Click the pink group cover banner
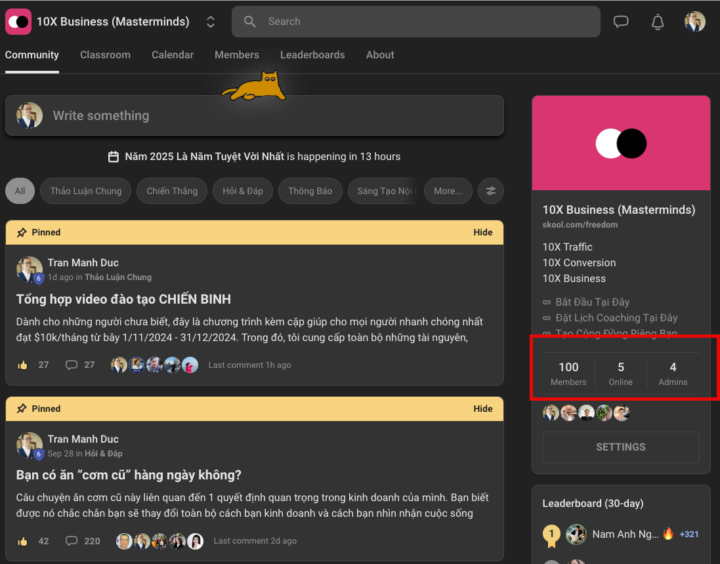This screenshot has width=720, height=564. (x=620, y=143)
